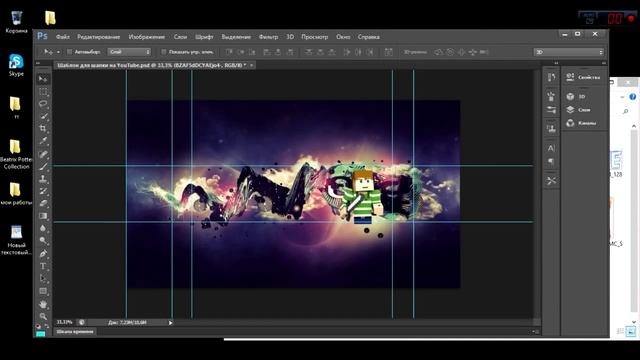Open the Character panel icon

point(551,148)
